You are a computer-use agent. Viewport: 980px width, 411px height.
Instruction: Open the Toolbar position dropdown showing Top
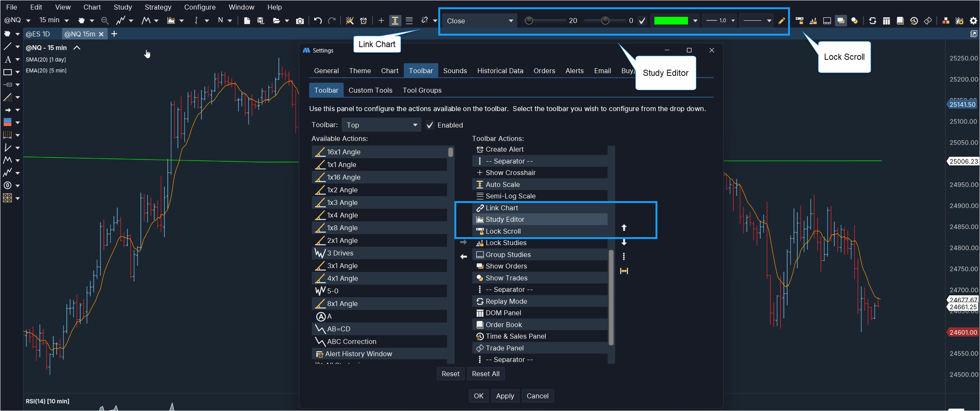(381, 125)
